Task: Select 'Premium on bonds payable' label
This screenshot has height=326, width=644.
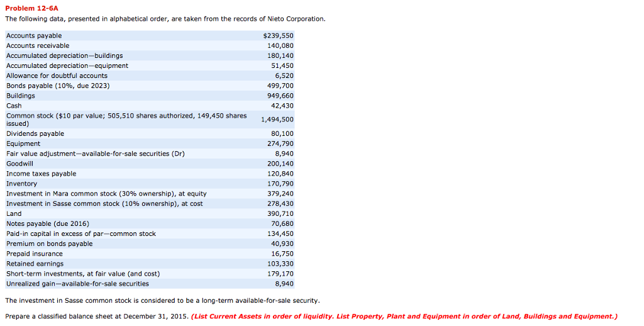Action: pyautogui.click(x=50, y=244)
